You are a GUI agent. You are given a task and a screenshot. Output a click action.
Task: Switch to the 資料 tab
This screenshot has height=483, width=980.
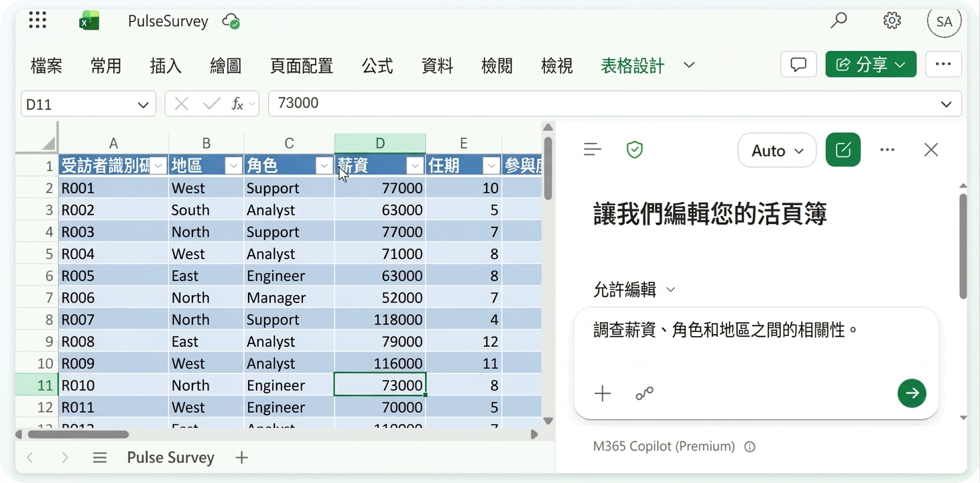pyautogui.click(x=438, y=66)
